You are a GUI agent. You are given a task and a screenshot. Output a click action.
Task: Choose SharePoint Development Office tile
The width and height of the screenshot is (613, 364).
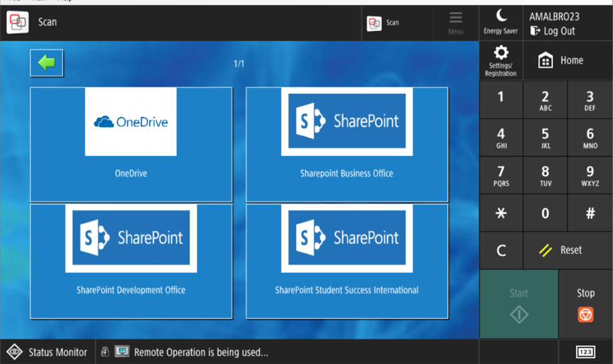tap(131, 261)
